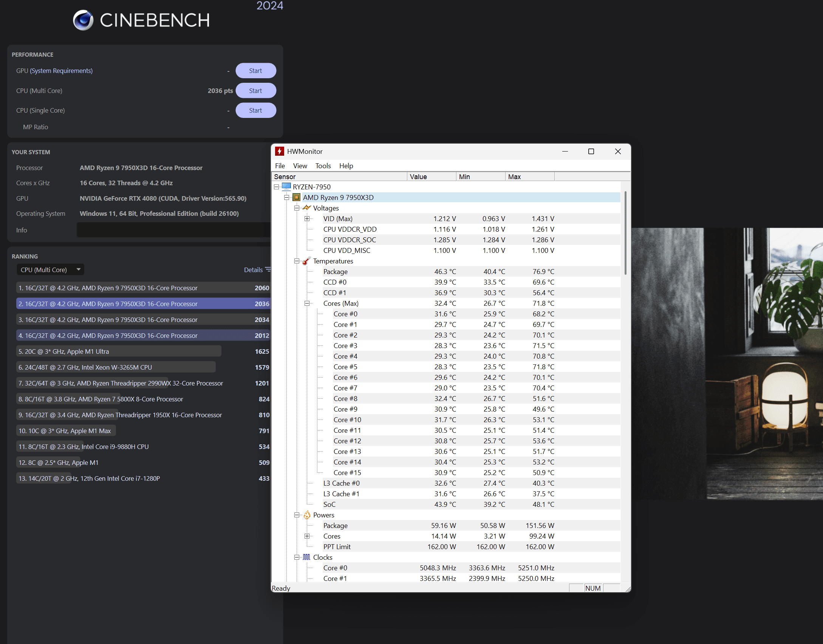Select the Threadripper 2990WX ranking row

(x=144, y=383)
